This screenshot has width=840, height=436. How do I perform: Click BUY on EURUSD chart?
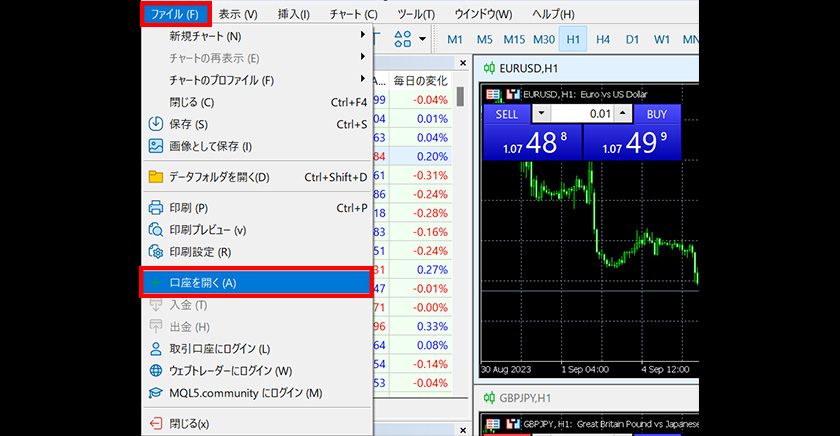[657, 114]
